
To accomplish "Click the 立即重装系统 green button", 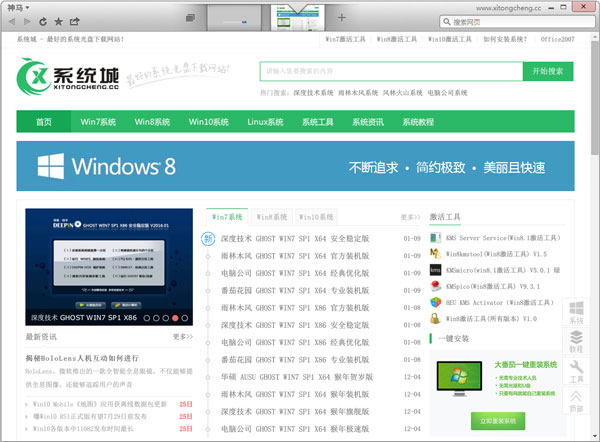I will point(498,421).
